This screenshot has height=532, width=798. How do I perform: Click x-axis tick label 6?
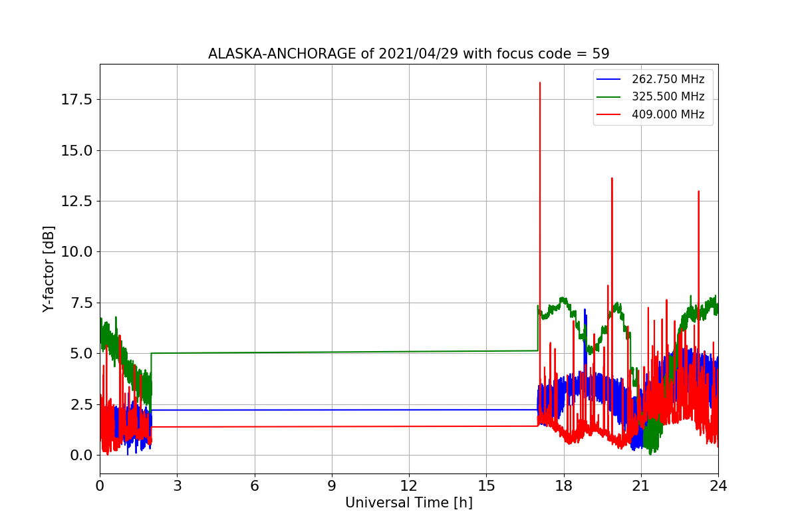click(254, 485)
